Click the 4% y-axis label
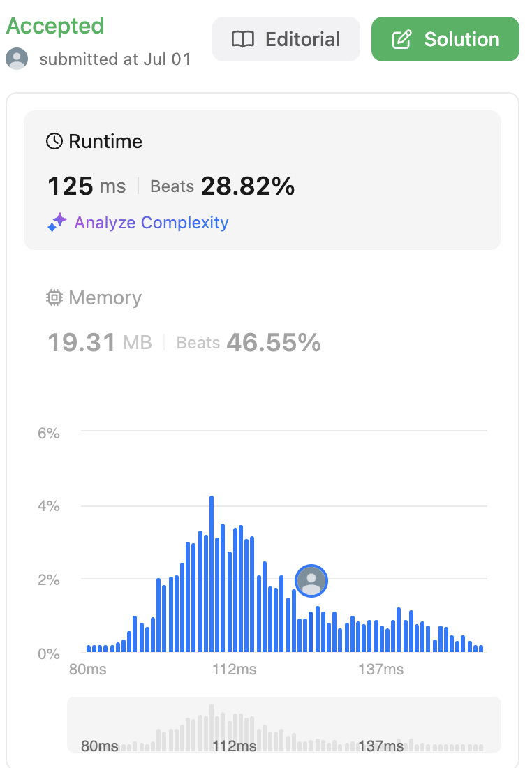 (x=48, y=506)
